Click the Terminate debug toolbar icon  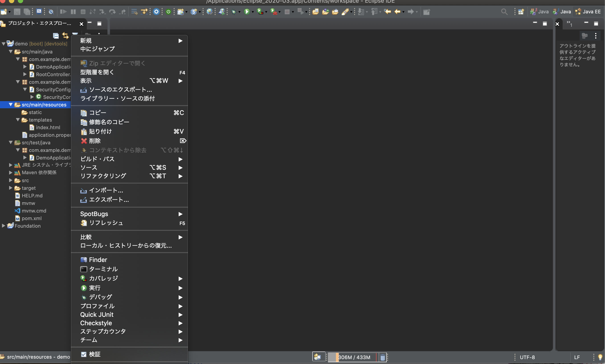click(83, 12)
